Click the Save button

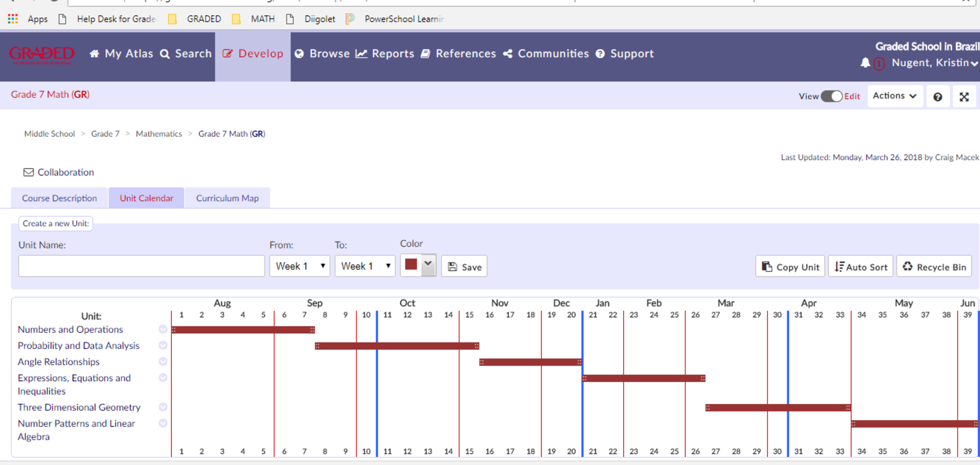[464, 267]
